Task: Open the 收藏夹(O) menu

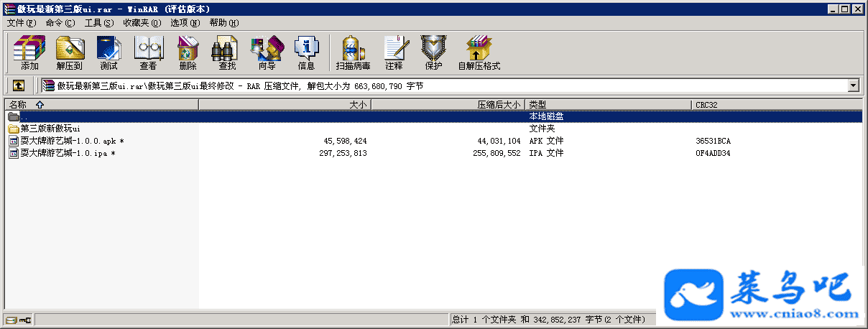Action: [x=142, y=23]
